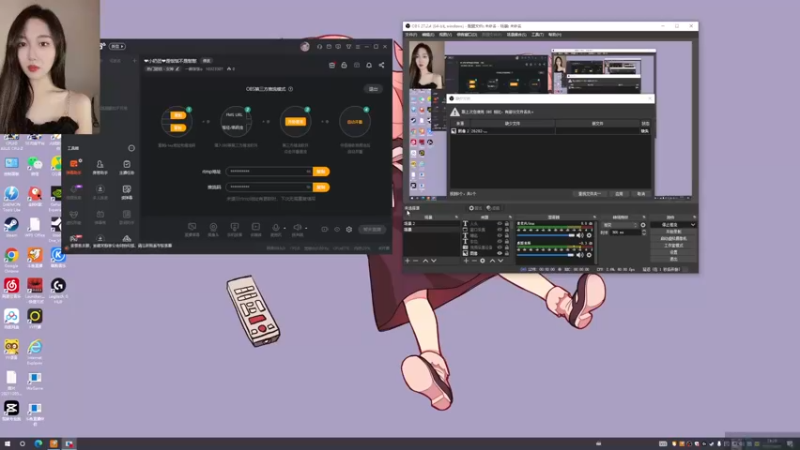This screenshot has height=450, width=800.
Task: Add a new scene in OBS
Action: (x=407, y=261)
